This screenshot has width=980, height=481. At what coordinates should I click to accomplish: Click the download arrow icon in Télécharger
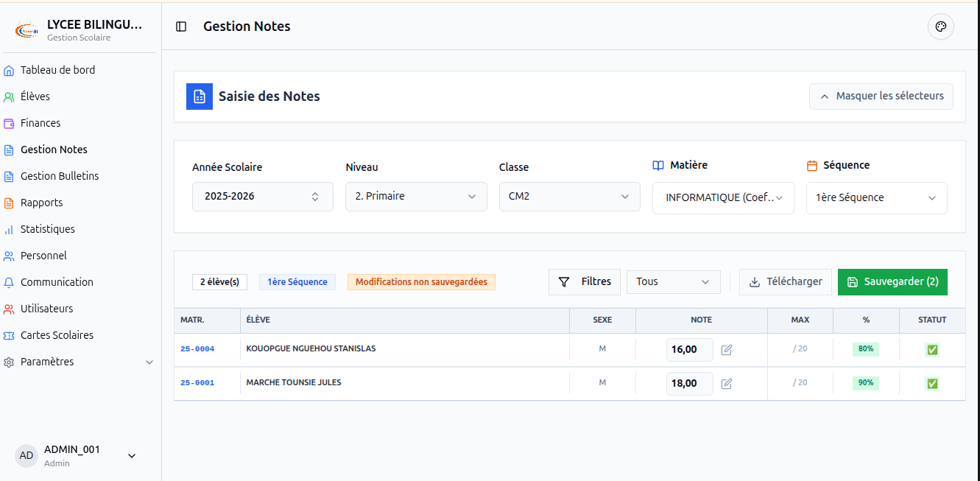point(755,282)
